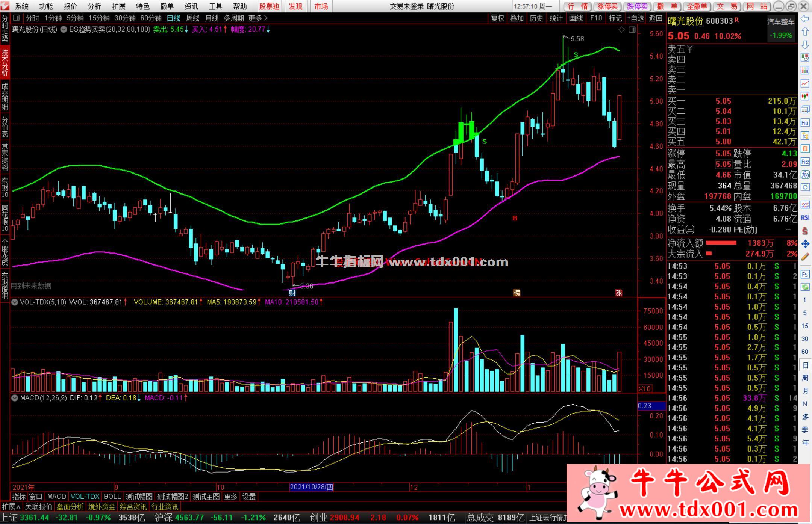Click the 榜 marker at chart bottom
This screenshot has height=524, width=812.
tap(517, 293)
